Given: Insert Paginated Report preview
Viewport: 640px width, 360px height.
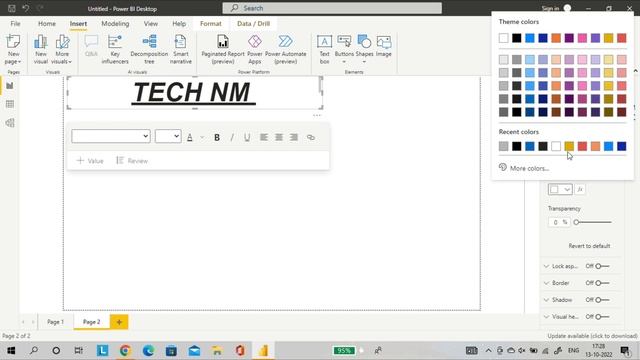Looking at the screenshot, I should (223, 49).
